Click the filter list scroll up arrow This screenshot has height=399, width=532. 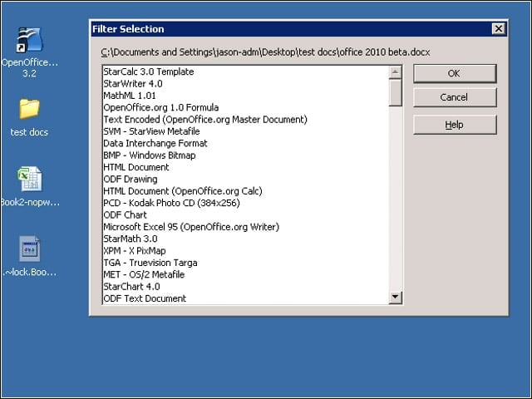(x=396, y=72)
